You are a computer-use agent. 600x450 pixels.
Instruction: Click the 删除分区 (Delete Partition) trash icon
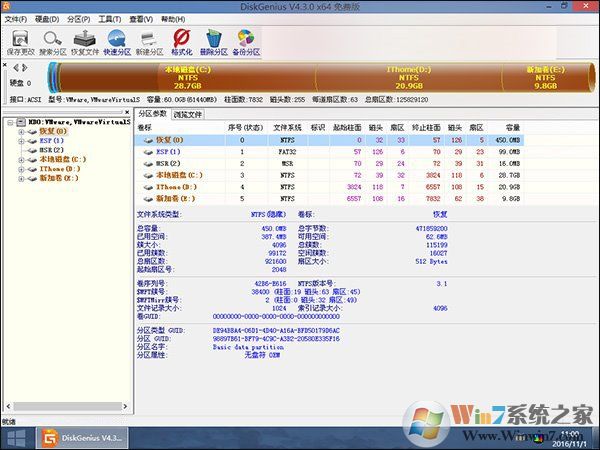[x=213, y=42]
